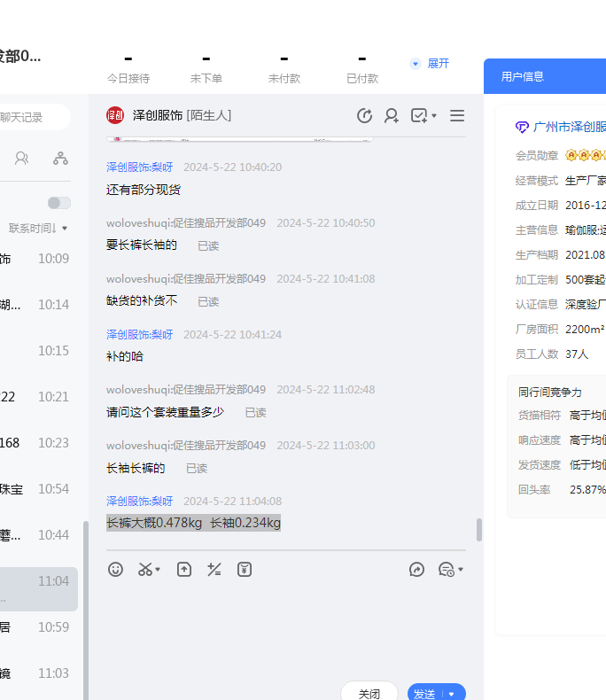This screenshot has height=700, width=606.
Task: Select the contacts tab icon in sidebar
Action: (22, 159)
